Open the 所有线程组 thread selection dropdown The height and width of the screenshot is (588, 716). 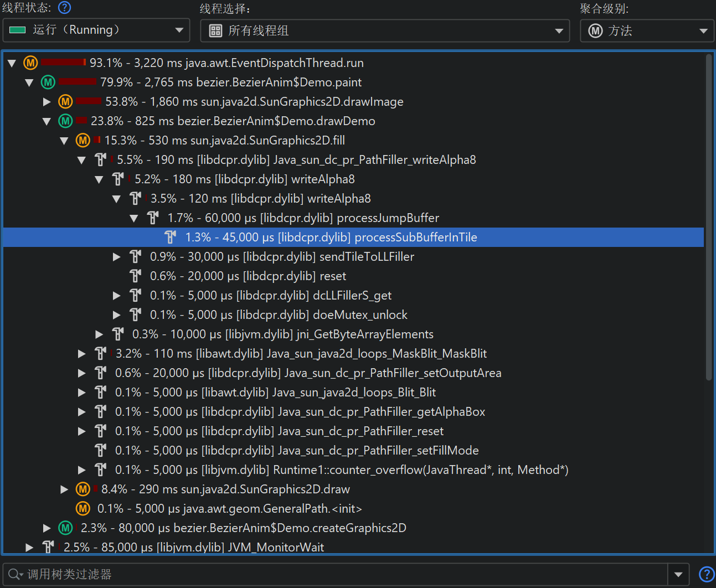point(385,30)
